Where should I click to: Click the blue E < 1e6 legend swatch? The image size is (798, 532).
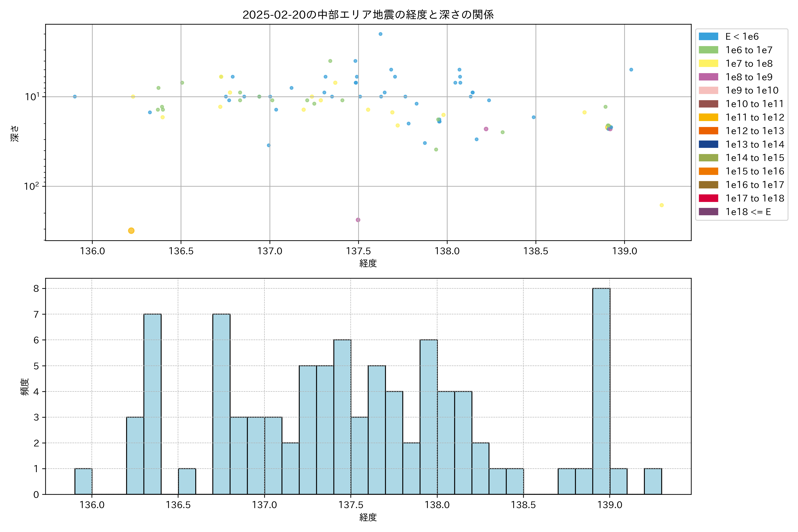(708, 36)
